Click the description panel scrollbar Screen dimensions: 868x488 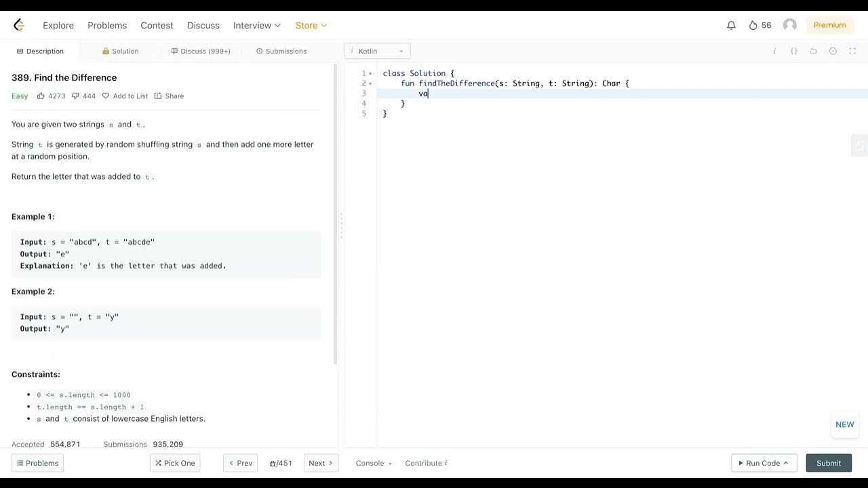(334, 213)
